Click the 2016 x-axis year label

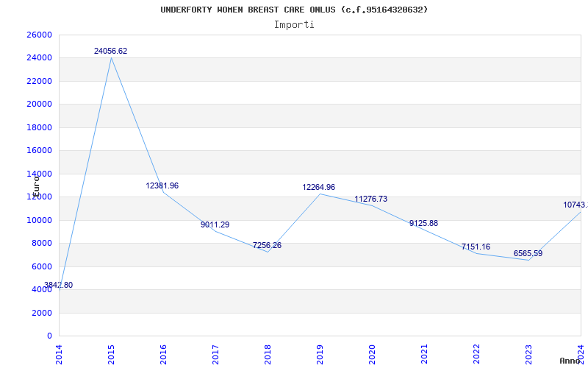(163, 353)
